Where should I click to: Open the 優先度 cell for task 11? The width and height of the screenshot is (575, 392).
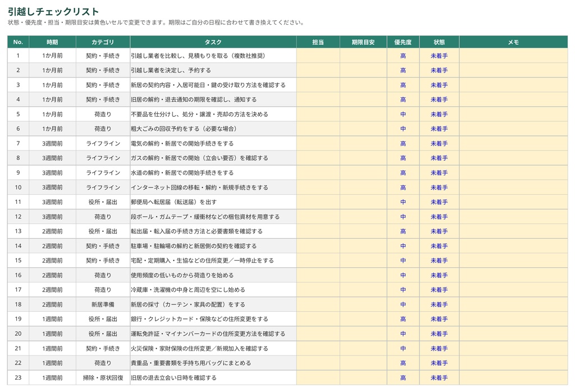[403, 202]
